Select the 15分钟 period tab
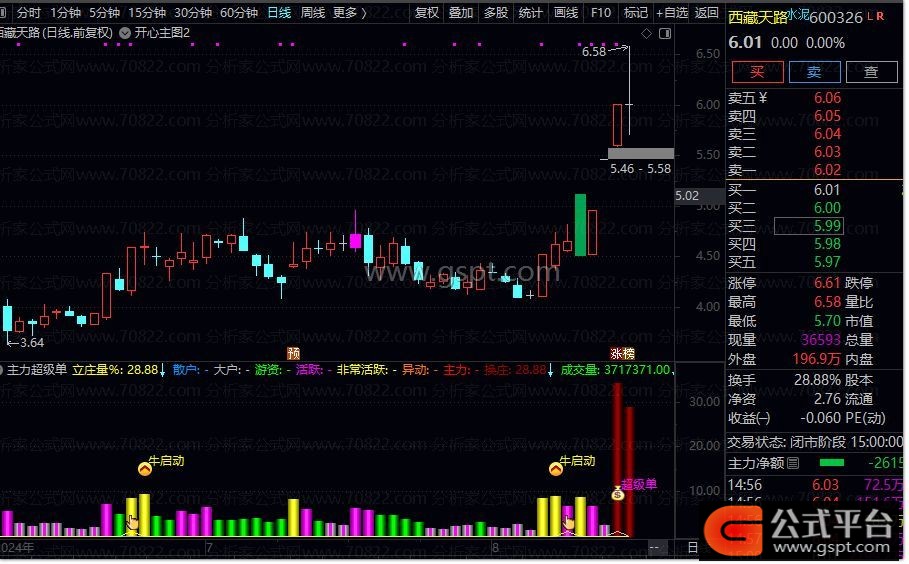 click(147, 12)
